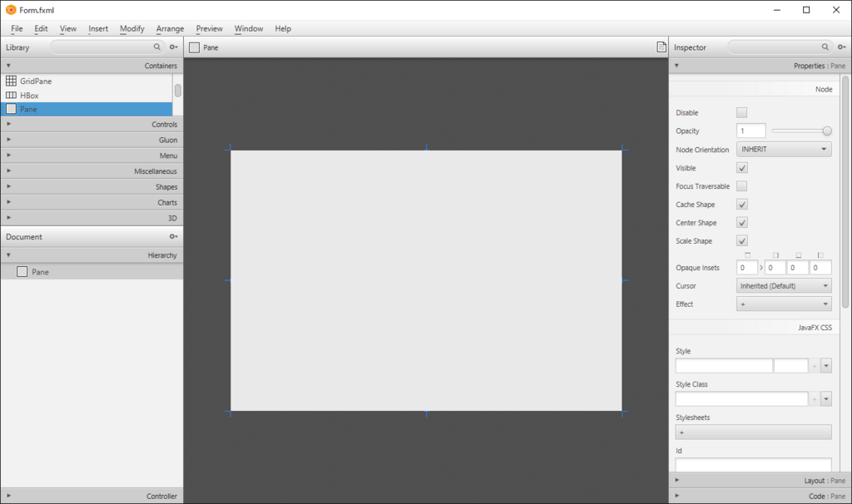Open the File menu

click(x=17, y=29)
